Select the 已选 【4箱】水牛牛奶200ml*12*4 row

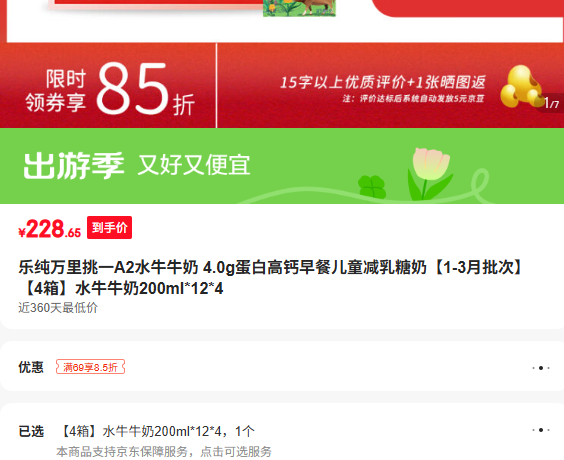tap(282, 432)
